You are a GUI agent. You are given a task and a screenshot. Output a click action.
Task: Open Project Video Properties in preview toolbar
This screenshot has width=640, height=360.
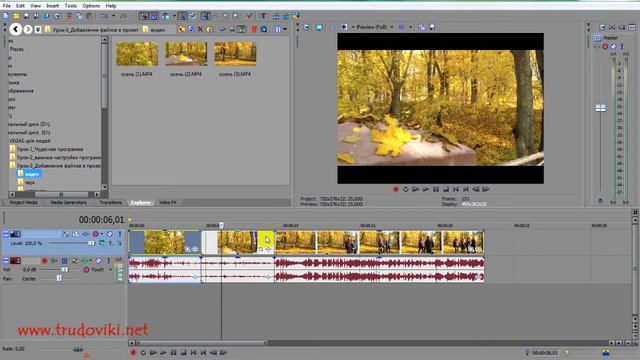pyautogui.click(x=307, y=27)
